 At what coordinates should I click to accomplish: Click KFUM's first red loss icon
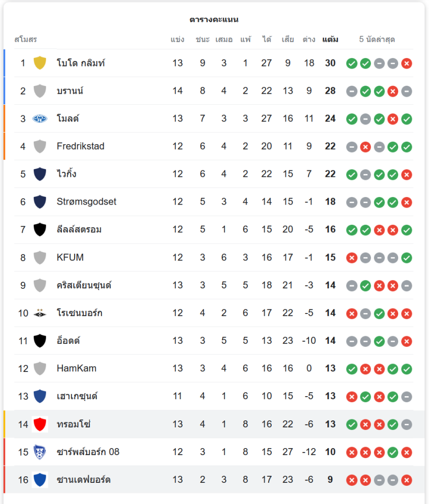click(352, 258)
